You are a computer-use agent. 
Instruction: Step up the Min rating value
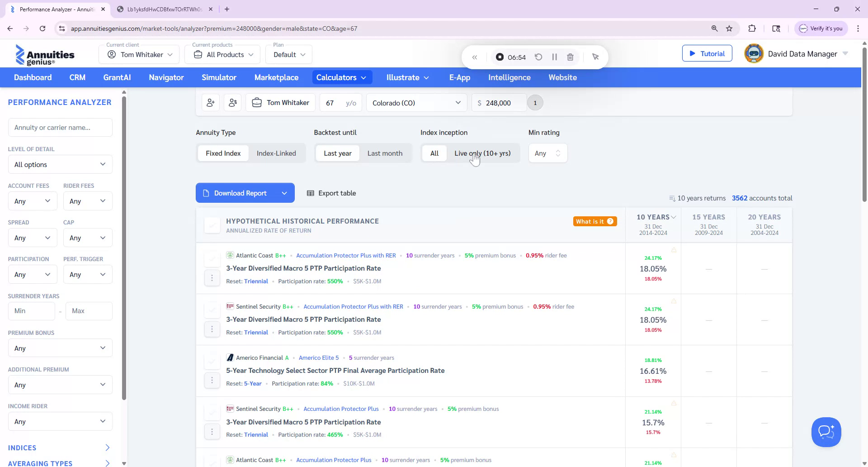click(x=558, y=150)
